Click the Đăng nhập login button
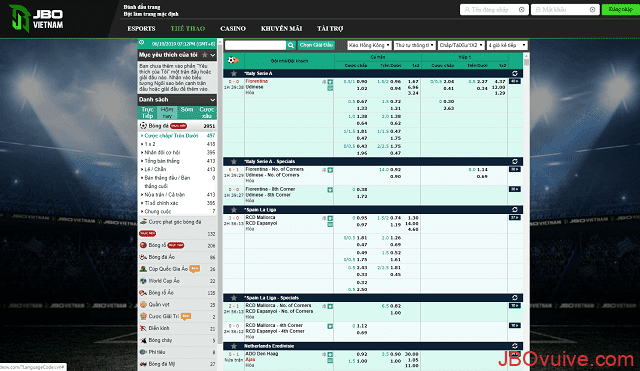 click(x=620, y=9)
